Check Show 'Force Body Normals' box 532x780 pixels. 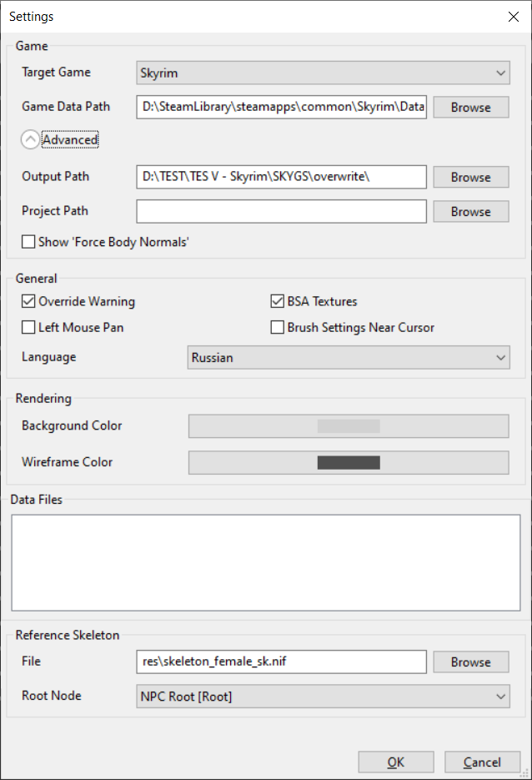point(28,243)
